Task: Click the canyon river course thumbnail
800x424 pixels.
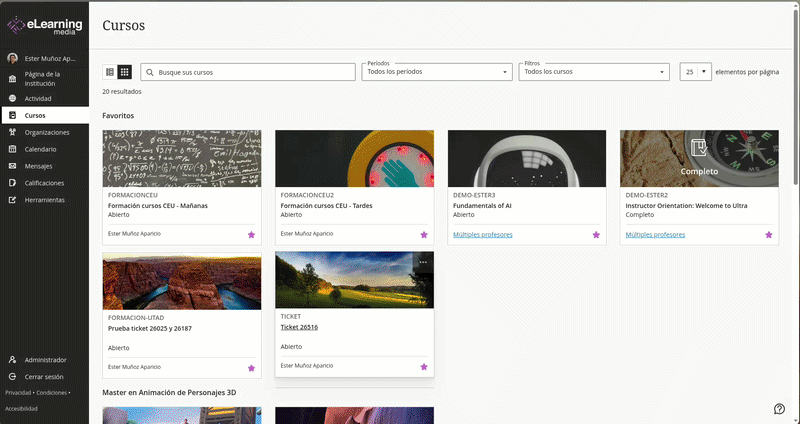Action: coord(182,281)
